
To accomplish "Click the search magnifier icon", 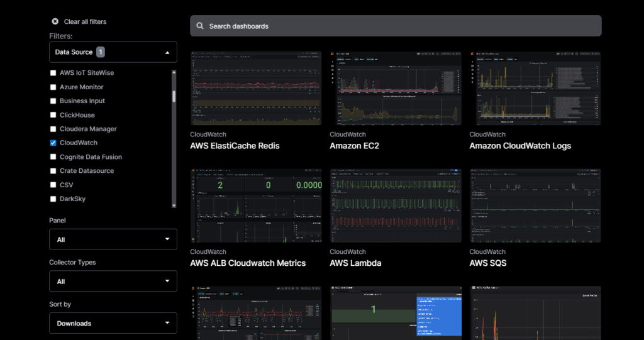I will [x=200, y=26].
